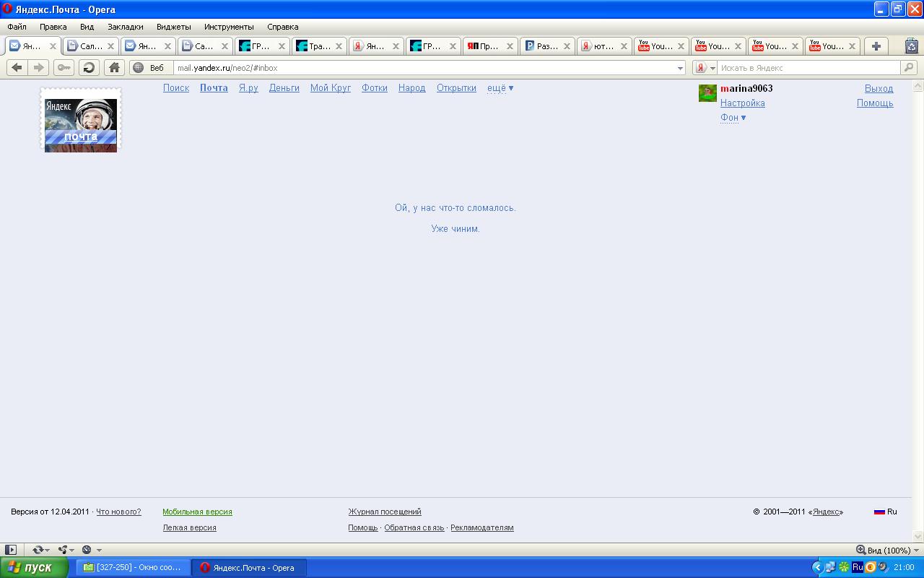Click the zoom magnifier Вид icon
Screen dimensions: 924x578
tap(860, 550)
